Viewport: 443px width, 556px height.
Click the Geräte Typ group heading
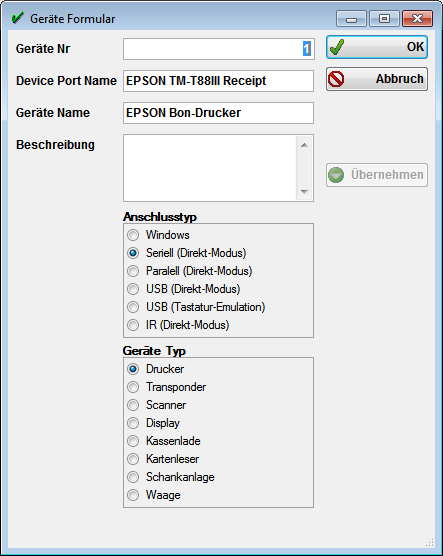154,351
